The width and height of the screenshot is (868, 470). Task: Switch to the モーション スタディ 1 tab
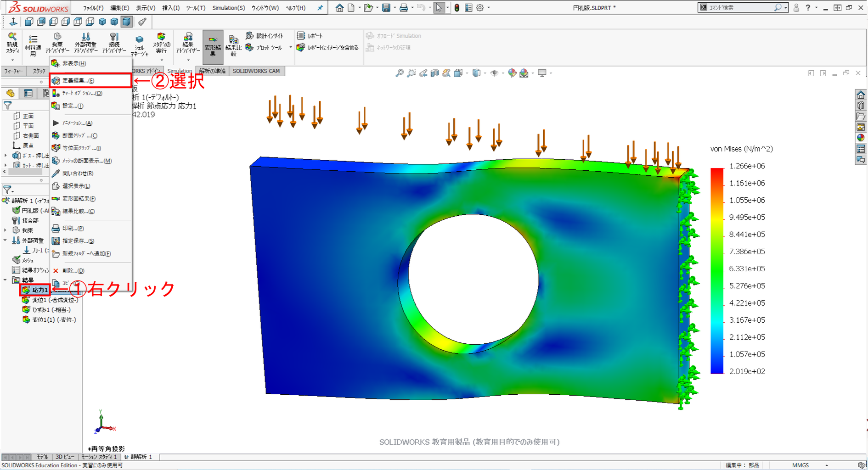tap(100, 457)
